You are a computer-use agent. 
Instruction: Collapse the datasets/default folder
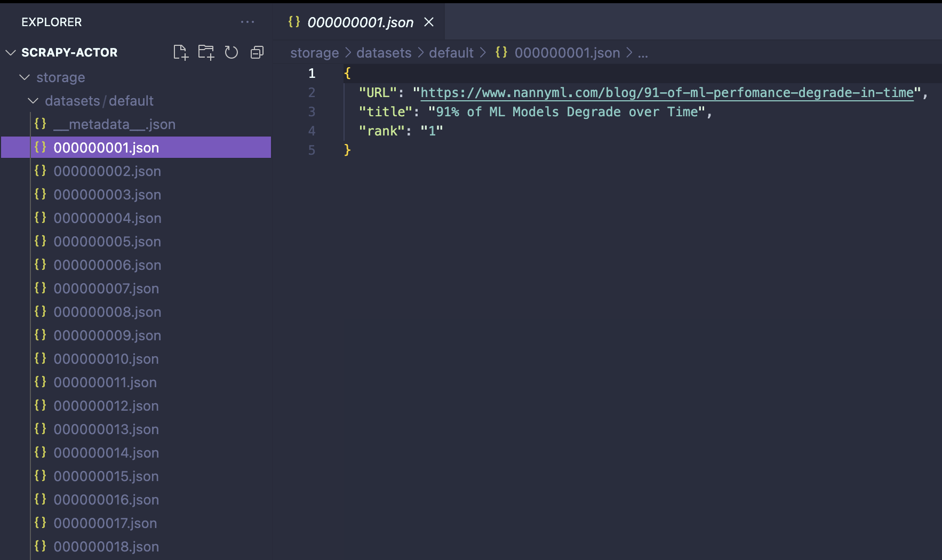coord(33,101)
